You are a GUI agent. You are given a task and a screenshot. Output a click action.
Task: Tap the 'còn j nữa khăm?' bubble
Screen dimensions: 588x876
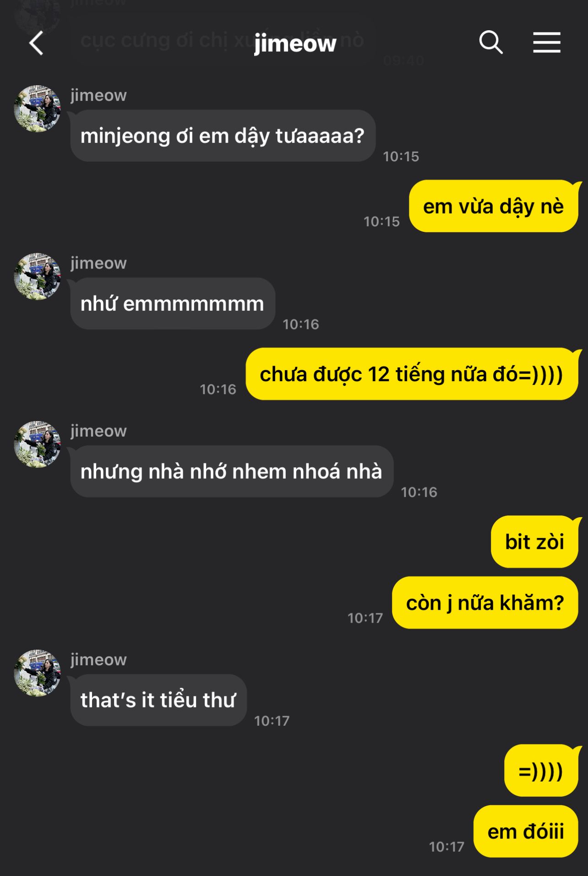click(485, 603)
